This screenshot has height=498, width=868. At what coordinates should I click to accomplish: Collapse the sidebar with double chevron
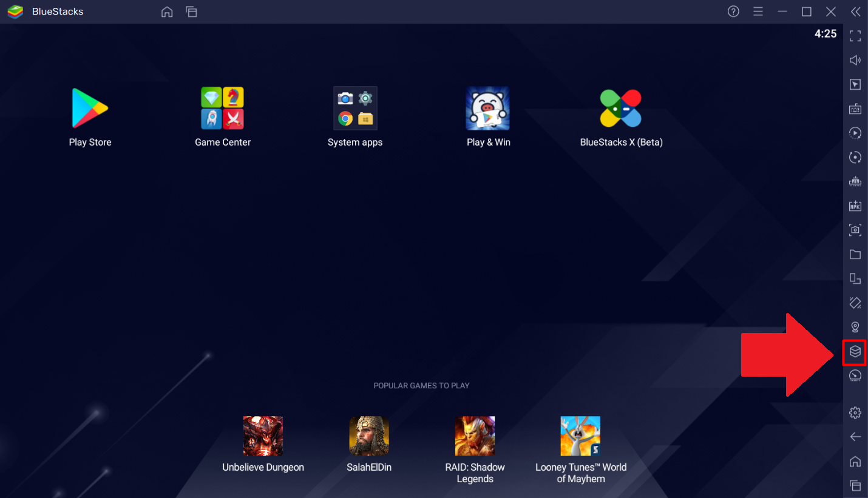855,12
